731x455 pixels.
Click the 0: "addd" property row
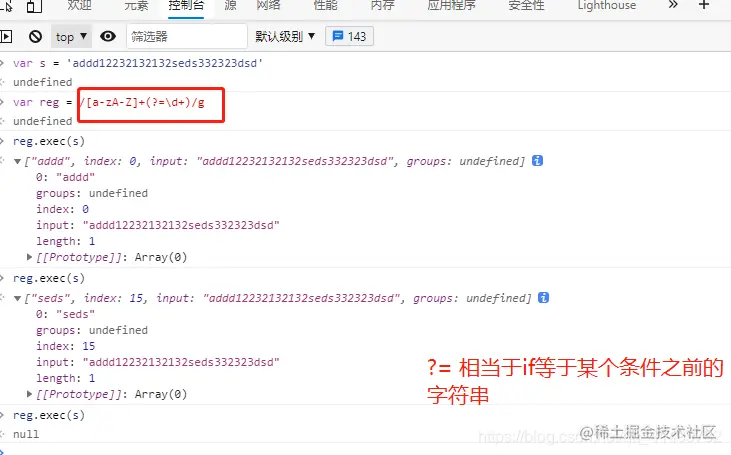pyautogui.click(x=65, y=177)
